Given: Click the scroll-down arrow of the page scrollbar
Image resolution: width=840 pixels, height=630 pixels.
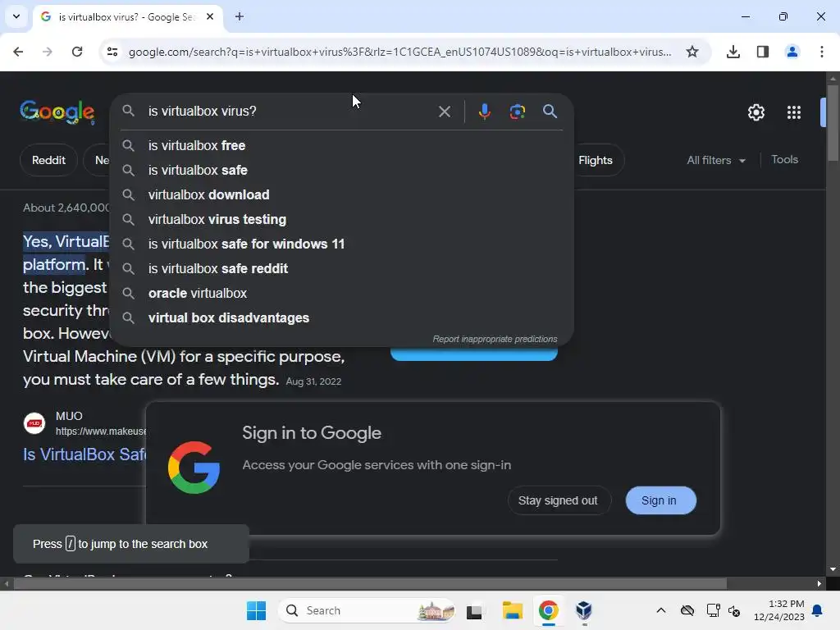Looking at the screenshot, I should [833, 569].
